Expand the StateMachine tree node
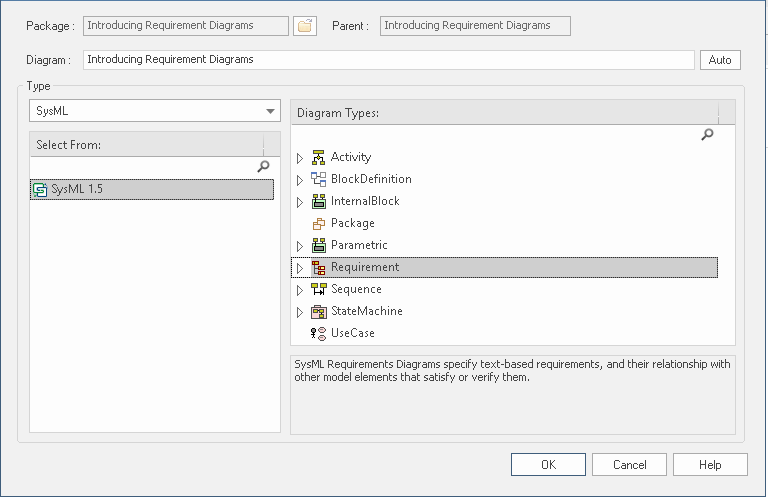The width and height of the screenshot is (768, 497). (x=299, y=312)
